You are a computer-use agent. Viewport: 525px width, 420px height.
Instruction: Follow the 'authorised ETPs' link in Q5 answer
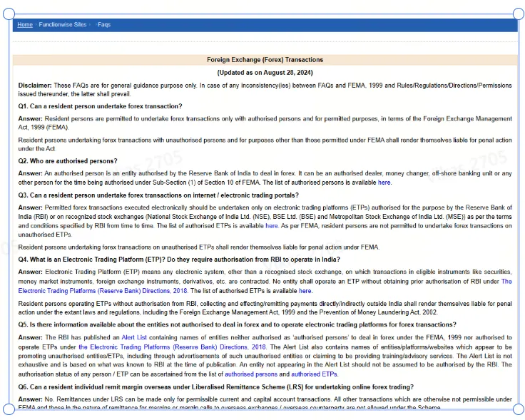pos(314,374)
